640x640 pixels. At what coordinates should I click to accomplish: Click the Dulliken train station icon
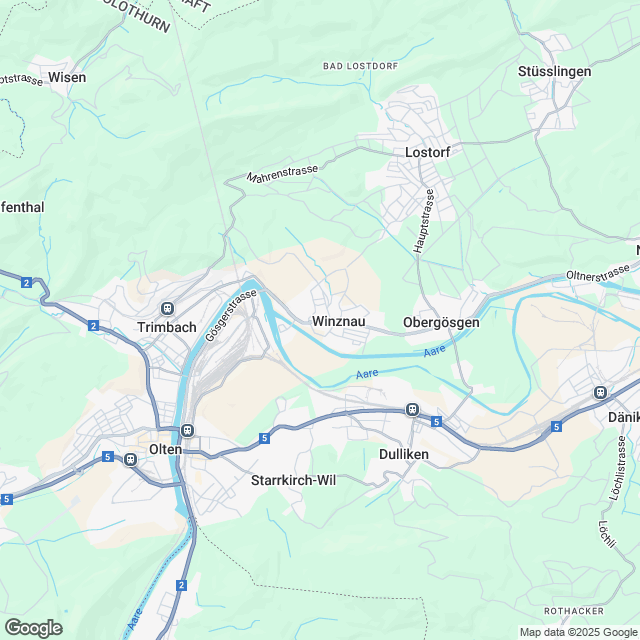tap(412, 409)
